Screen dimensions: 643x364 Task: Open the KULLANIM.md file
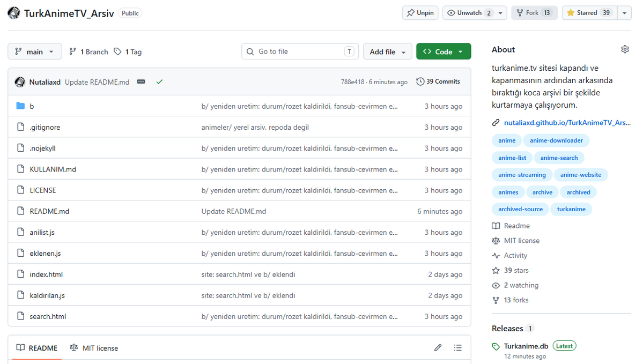(53, 169)
